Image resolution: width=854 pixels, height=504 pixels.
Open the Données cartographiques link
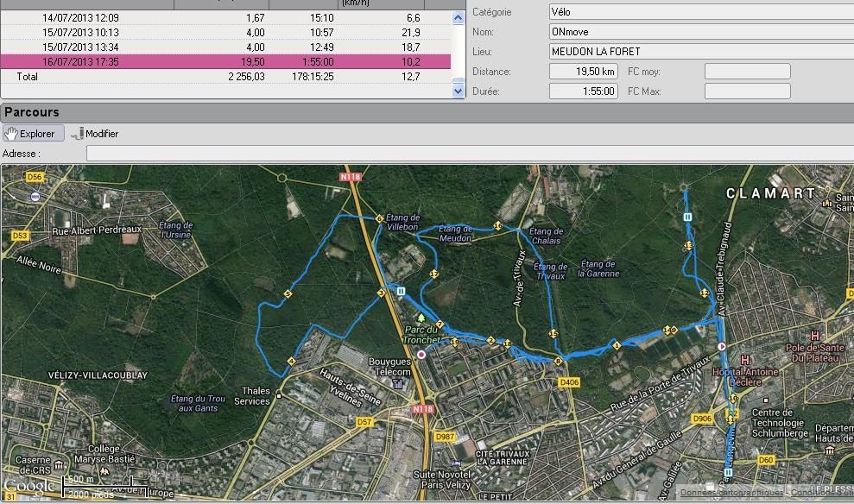coord(731,493)
